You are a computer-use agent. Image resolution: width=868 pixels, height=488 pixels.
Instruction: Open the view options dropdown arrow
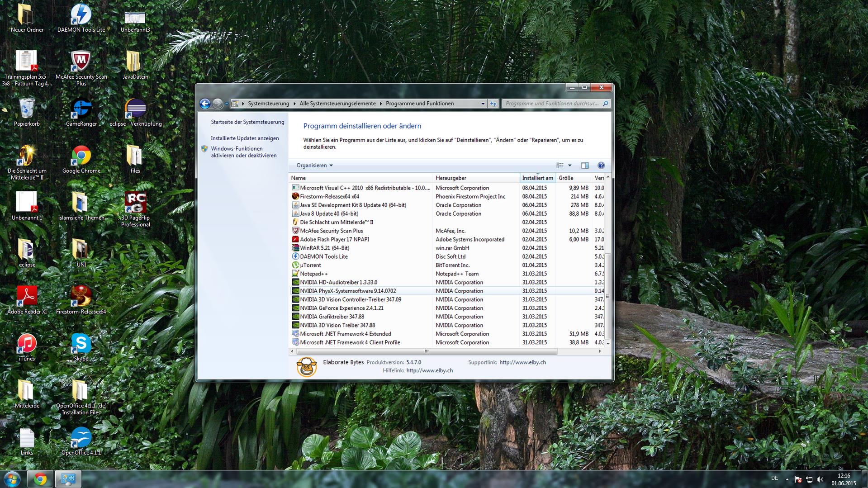click(x=569, y=166)
